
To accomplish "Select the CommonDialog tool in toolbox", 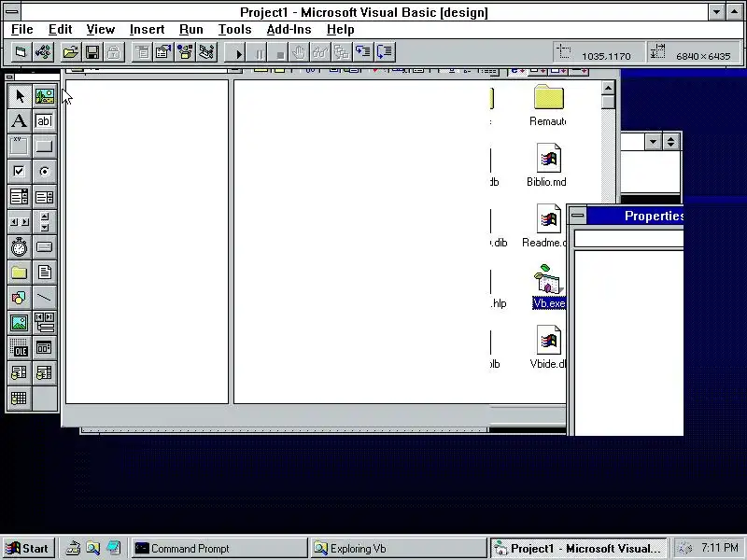I will point(45,348).
